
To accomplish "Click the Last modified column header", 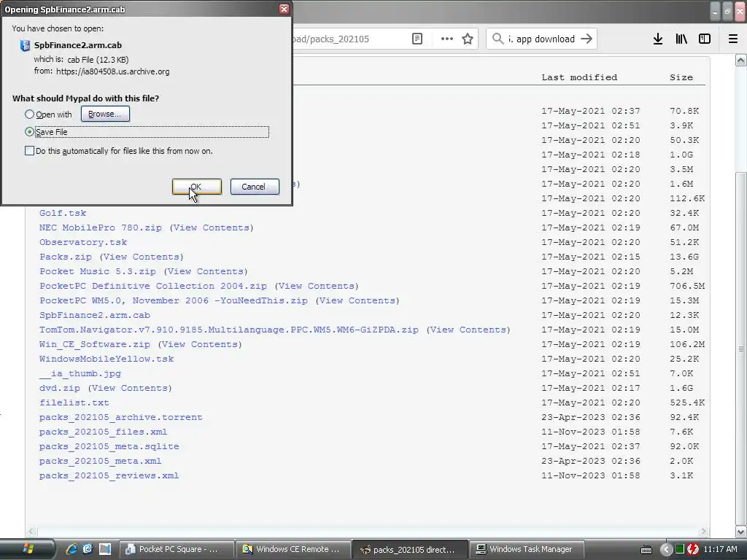I will (579, 77).
